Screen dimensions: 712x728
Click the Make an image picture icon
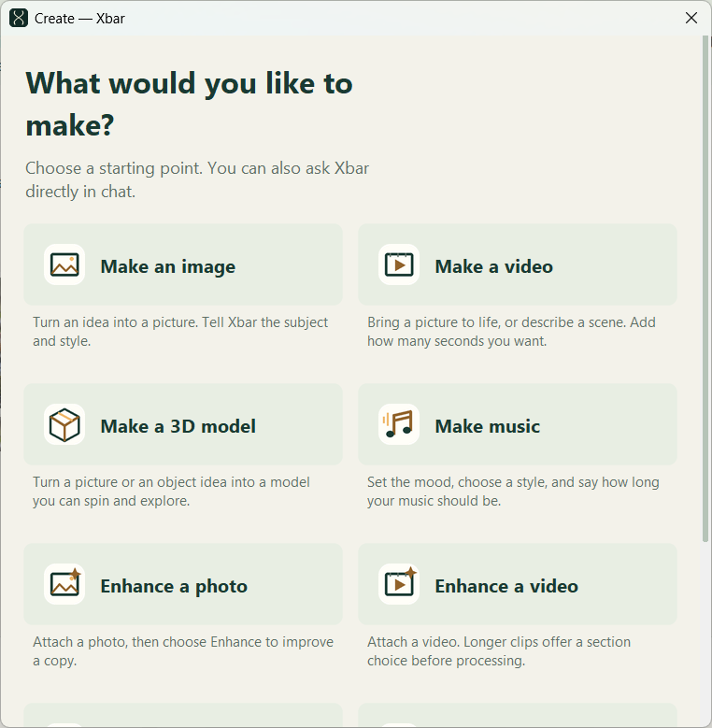64,264
